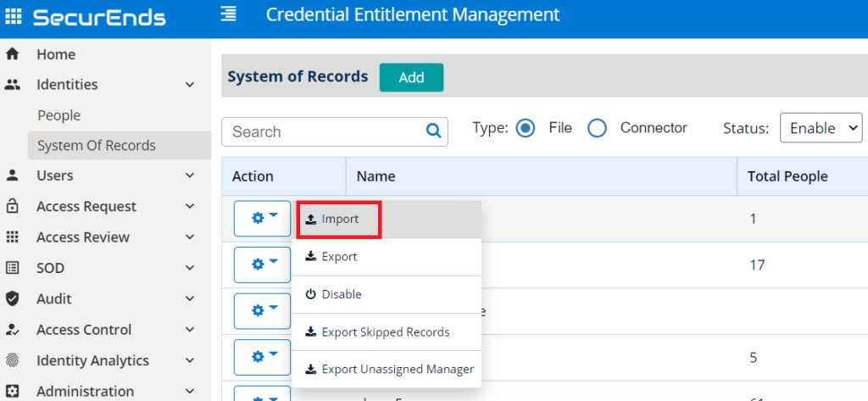Click the Total People value 17
Screen dimensions: 868x401
coord(757,265)
